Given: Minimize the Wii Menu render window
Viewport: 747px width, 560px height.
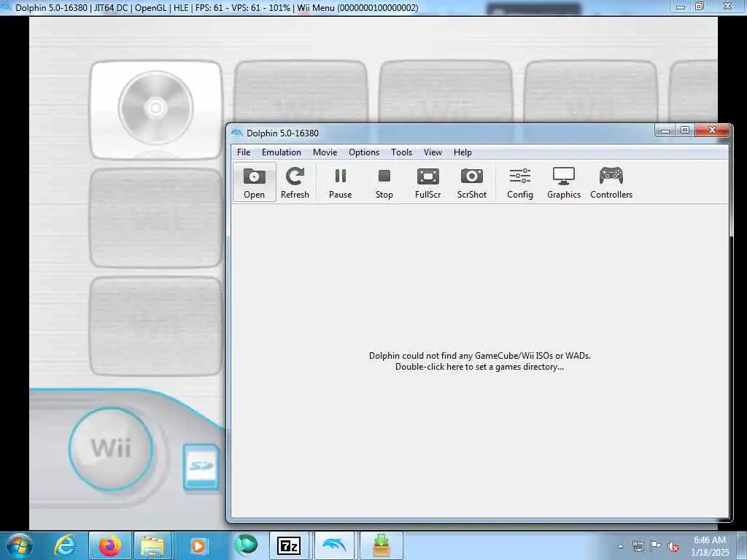Looking at the screenshot, I should point(681,7).
